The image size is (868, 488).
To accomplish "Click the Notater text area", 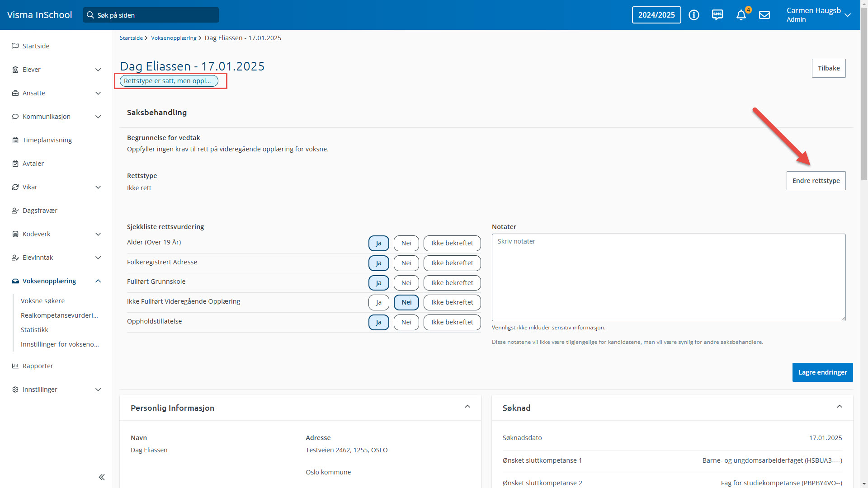I will 668,277.
